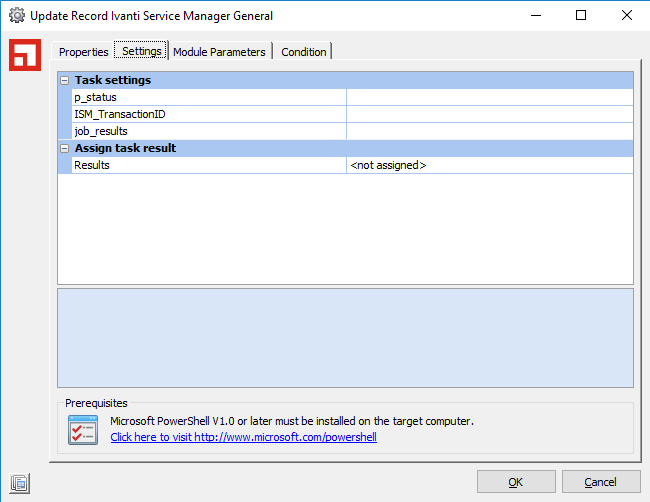
Task: Click the bottom-left window list icon
Action: [x=19, y=483]
